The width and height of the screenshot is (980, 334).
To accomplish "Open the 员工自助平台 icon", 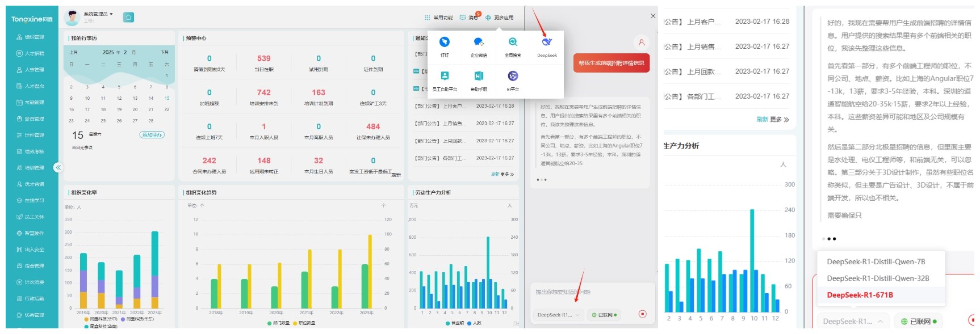I will point(445,77).
